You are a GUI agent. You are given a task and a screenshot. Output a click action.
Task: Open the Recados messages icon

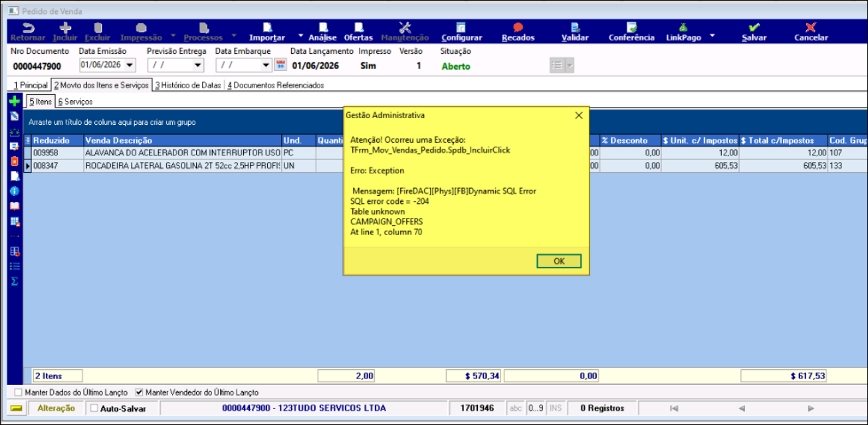[518, 27]
